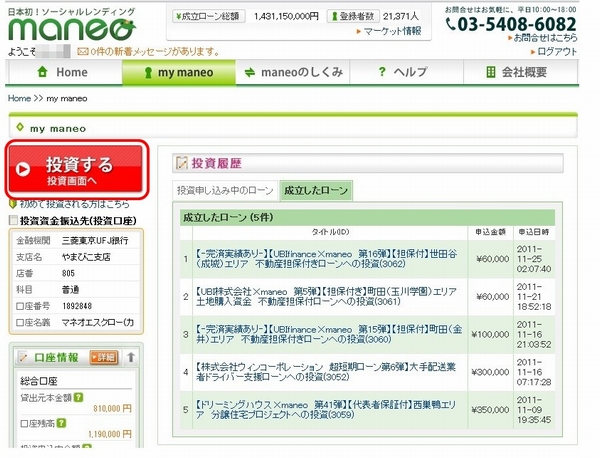Open the 会社概要 company tab

[x=520, y=72]
